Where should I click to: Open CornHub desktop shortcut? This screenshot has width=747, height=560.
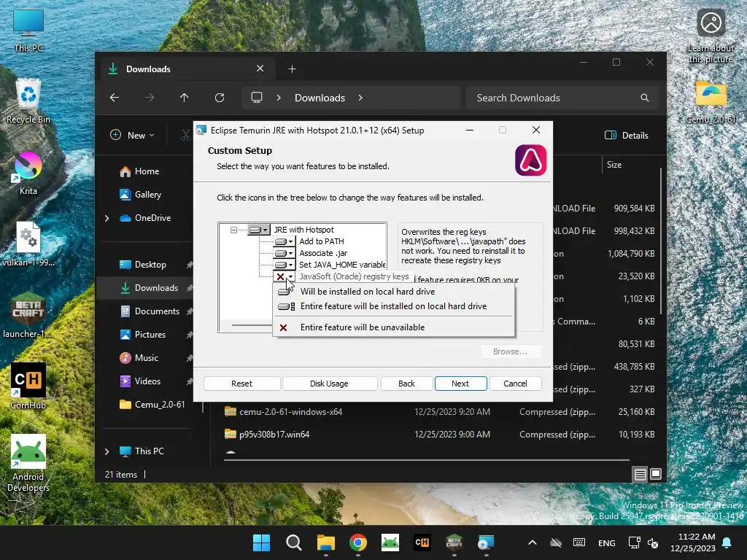point(28,386)
